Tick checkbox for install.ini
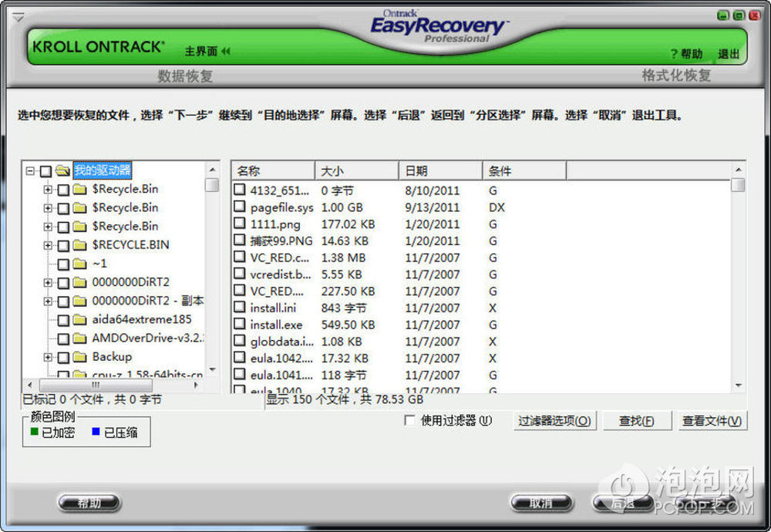The width and height of the screenshot is (771, 532). 240,308
